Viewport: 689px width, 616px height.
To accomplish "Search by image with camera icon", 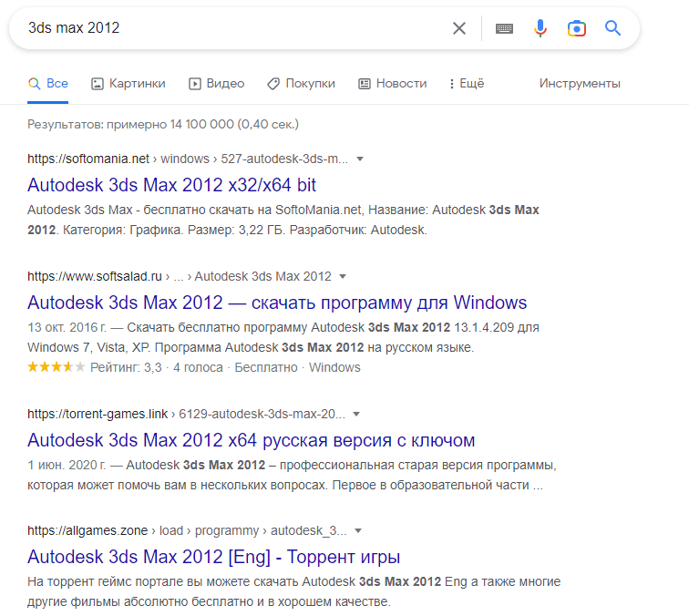I will [x=576, y=28].
